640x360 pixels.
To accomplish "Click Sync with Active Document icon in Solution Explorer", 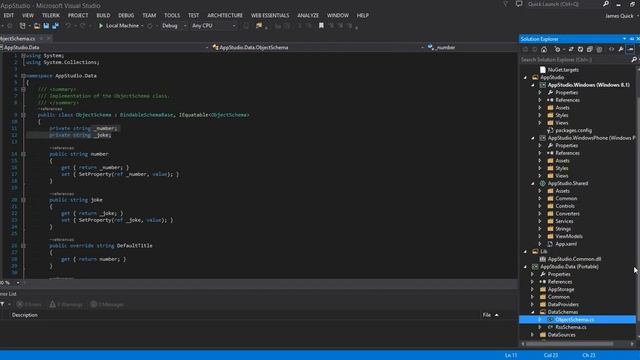I will (571, 49).
